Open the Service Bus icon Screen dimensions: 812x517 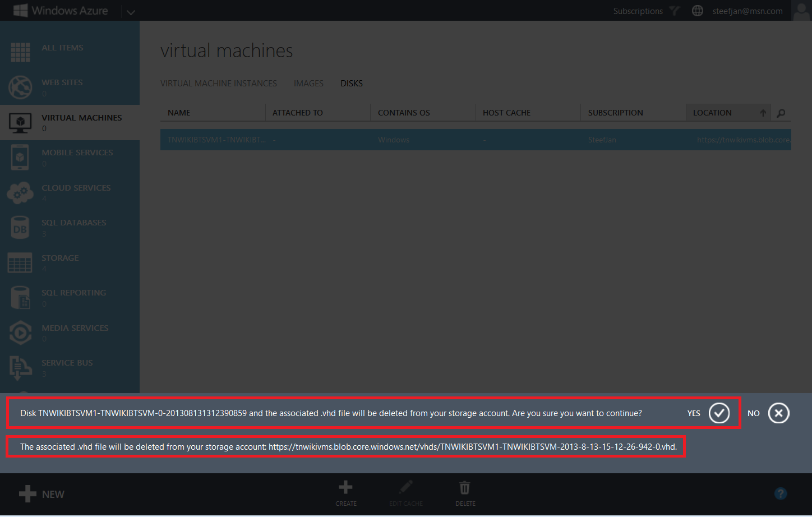tap(20, 368)
